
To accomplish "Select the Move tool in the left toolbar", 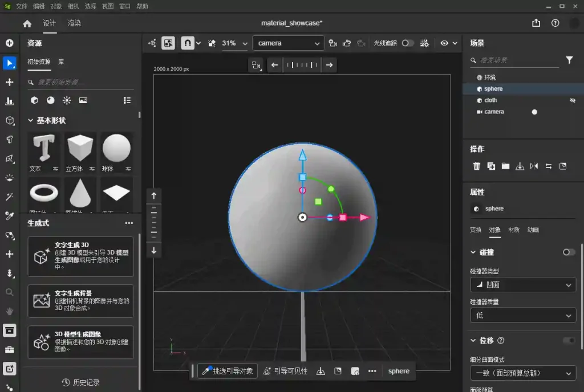I will [9, 81].
